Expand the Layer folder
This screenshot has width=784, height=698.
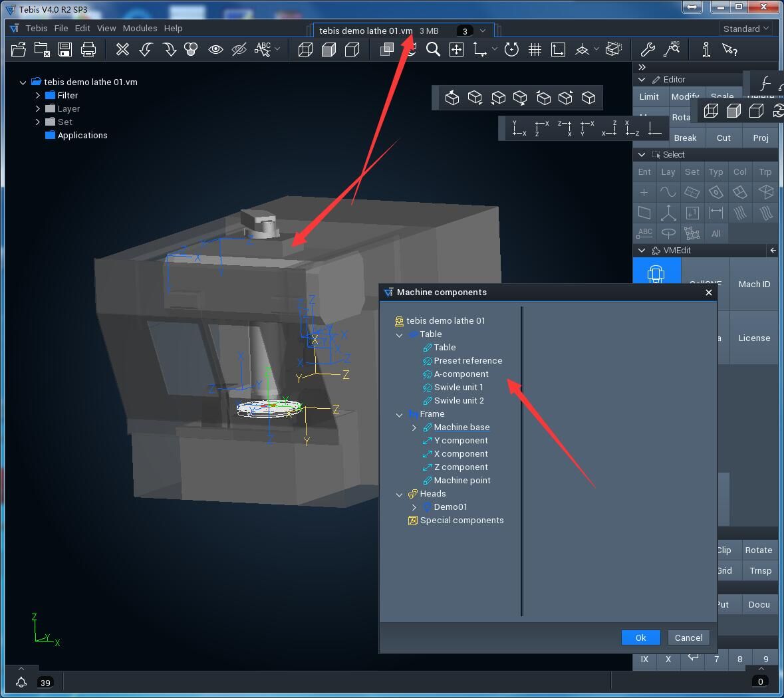pos(37,108)
